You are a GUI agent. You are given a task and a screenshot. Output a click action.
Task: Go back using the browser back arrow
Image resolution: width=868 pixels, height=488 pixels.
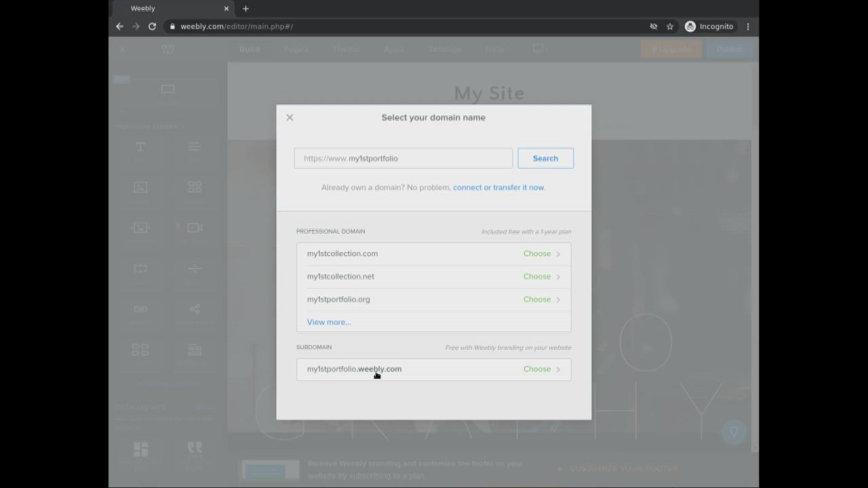click(119, 26)
